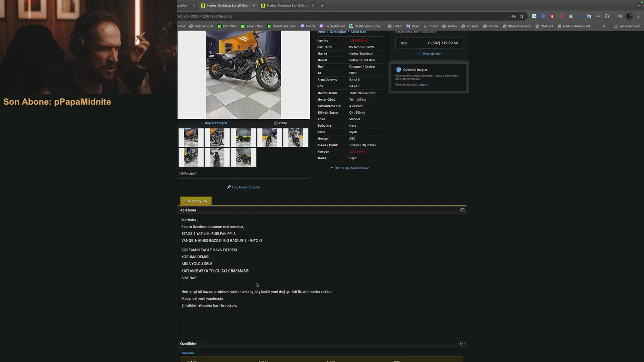Open the All Bookmarks folder
The height and width of the screenshot is (362, 644).
coord(627,26)
